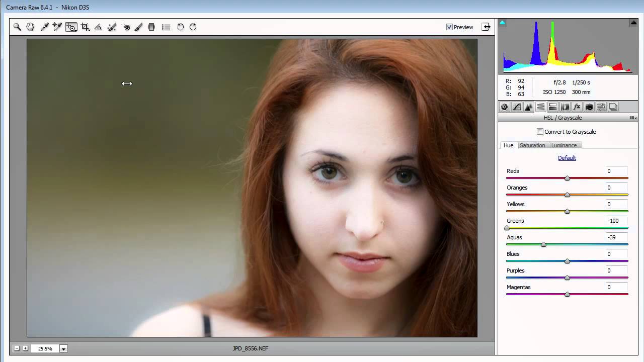Select the Straighten tool
The height and width of the screenshot is (362, 644).
point(98,27)
